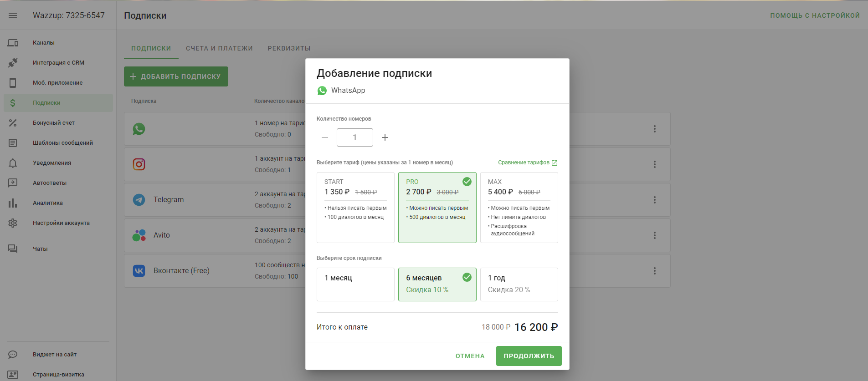Image resolution: width=868 pixels, height=381 pixels.
Task: Open Channels section in sidebar
Action: tap(44, 43)
